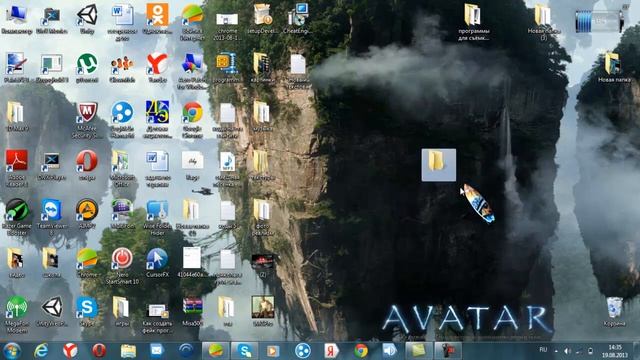Select the 'Как создать фейк прог...' file
This screenshot has width=640, height=360.
pos(157,318)
